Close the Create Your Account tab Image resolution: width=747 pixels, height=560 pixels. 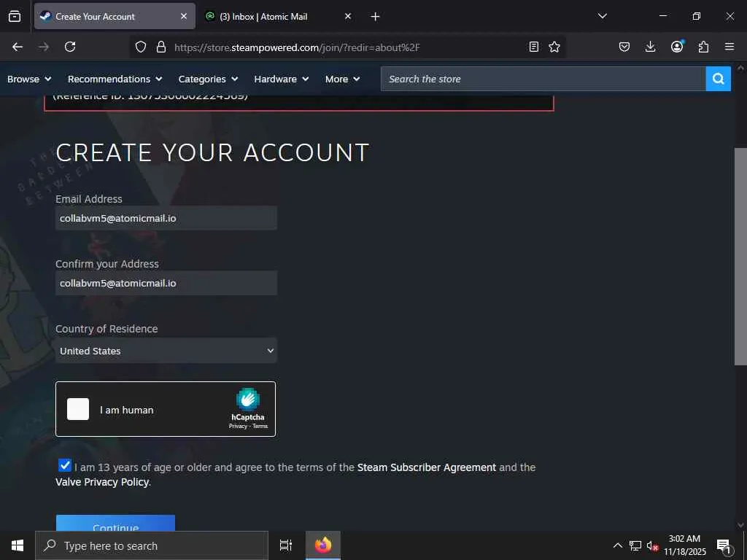184,16
